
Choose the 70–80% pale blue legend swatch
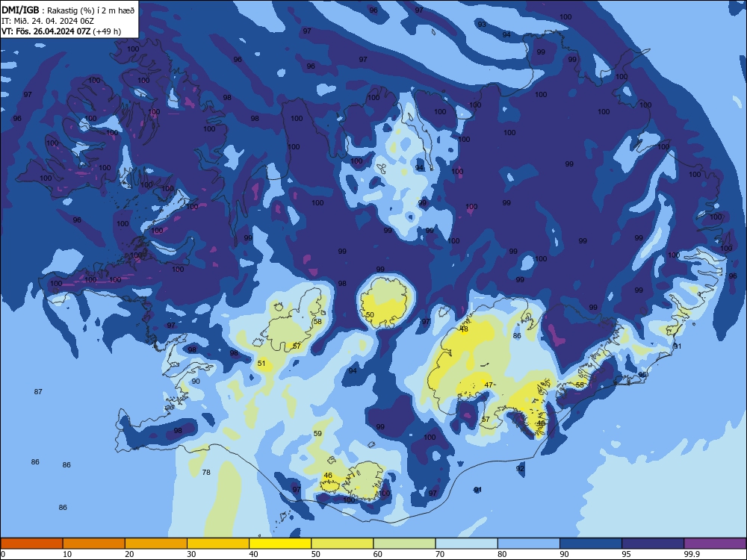tap(466, 544)
